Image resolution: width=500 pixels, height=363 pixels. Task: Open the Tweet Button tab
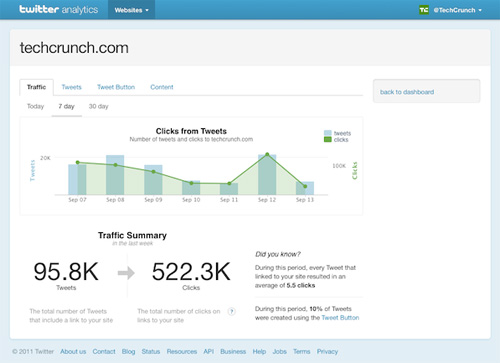(x=116, y=87)
